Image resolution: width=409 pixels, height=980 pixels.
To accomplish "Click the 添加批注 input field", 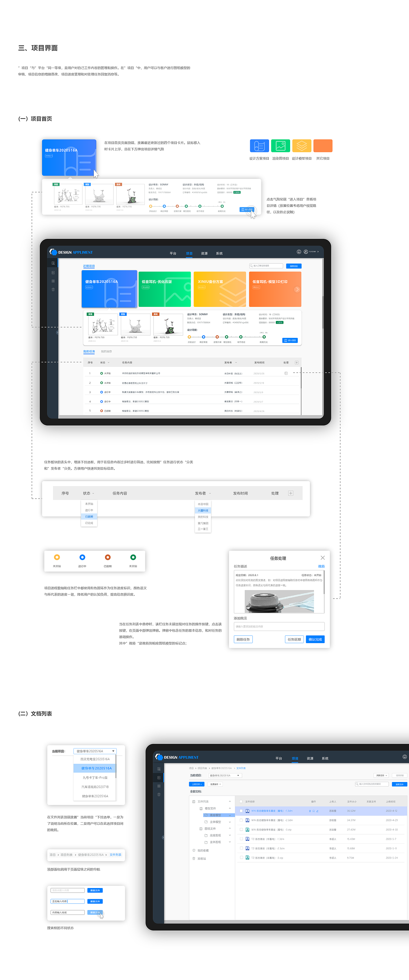I will point(279,626).
